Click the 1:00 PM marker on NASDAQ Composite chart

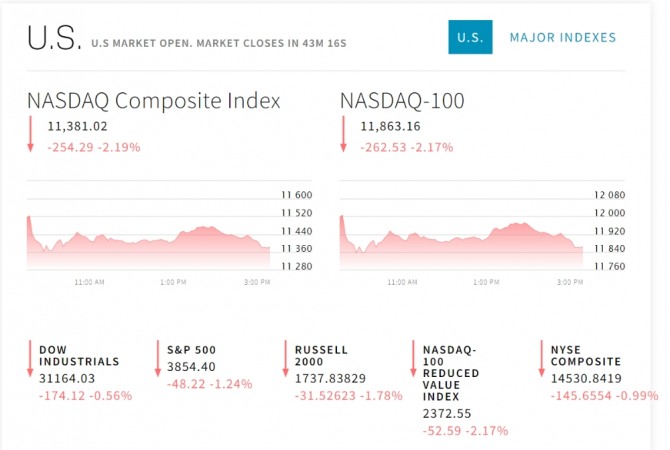coord(174,282)
